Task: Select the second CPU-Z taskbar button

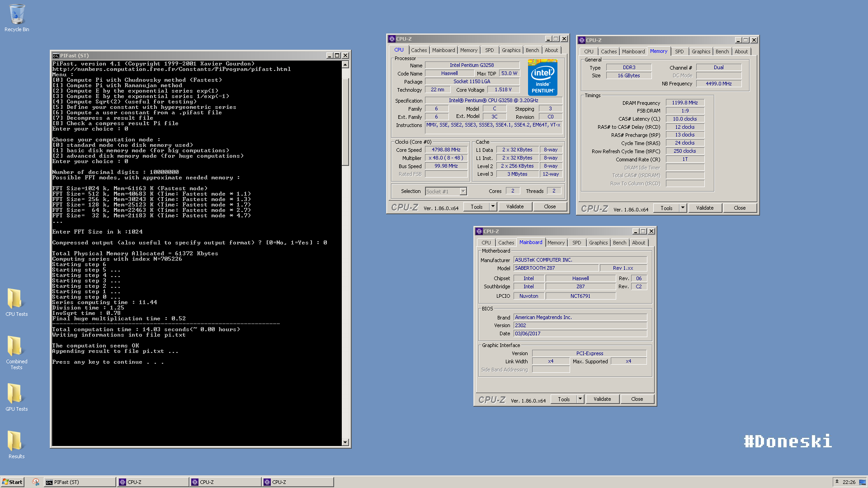Action: [x=225, y=482]
